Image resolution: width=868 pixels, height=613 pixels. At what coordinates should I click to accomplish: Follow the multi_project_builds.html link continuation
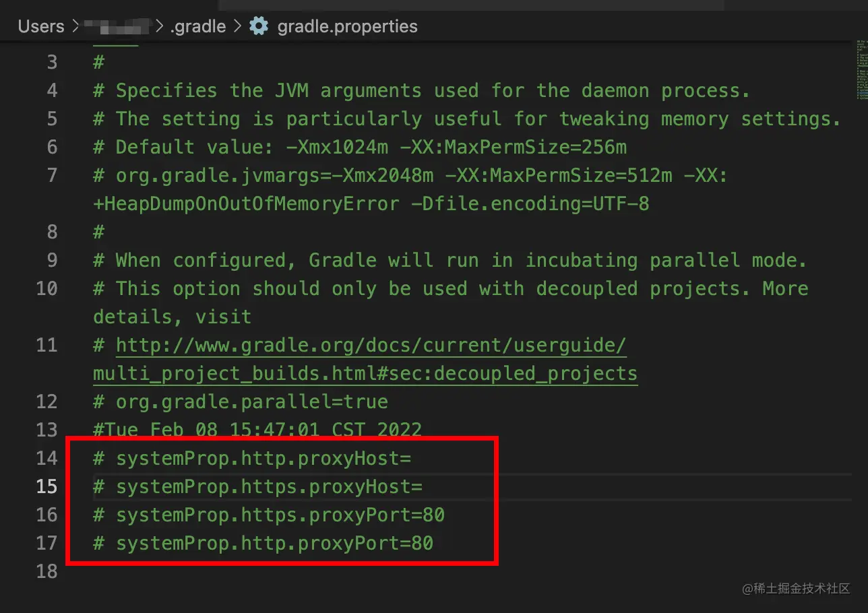click(365, 374)
